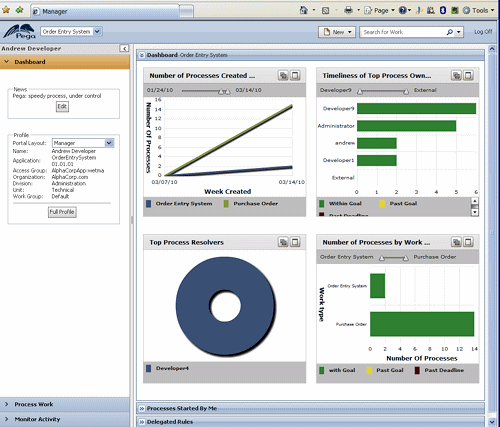
Task: Click the Within Goal legend swatch in Timeliness chart
Action: (322, 203)
